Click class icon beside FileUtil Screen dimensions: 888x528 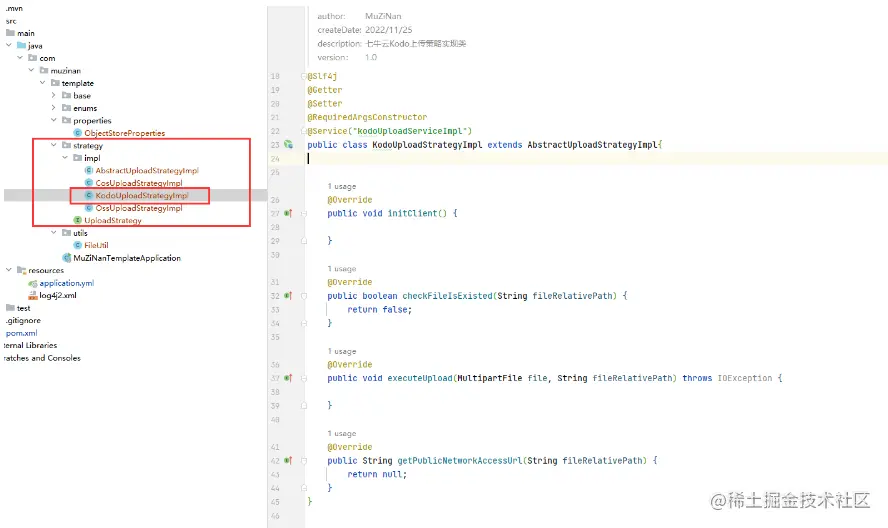point(78,245)
